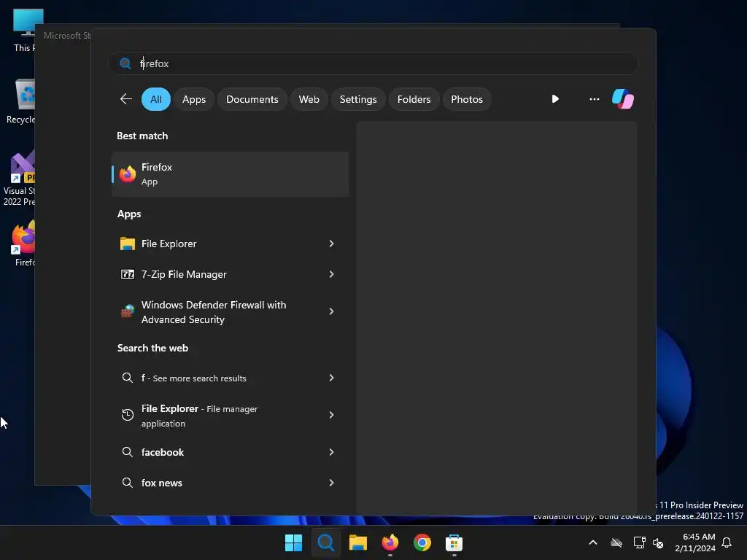This screenshot has width=747, height=560.
Task: Open the Windows Start button
Action: point(293,542)
